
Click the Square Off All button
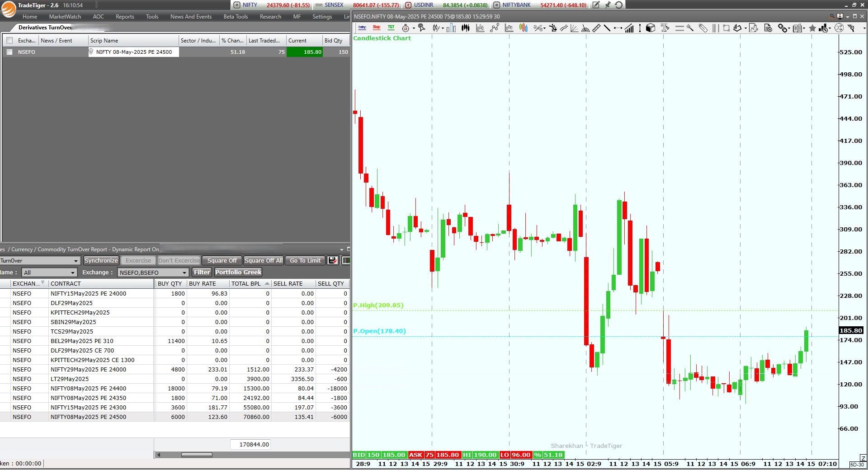(x=264, y=260)
